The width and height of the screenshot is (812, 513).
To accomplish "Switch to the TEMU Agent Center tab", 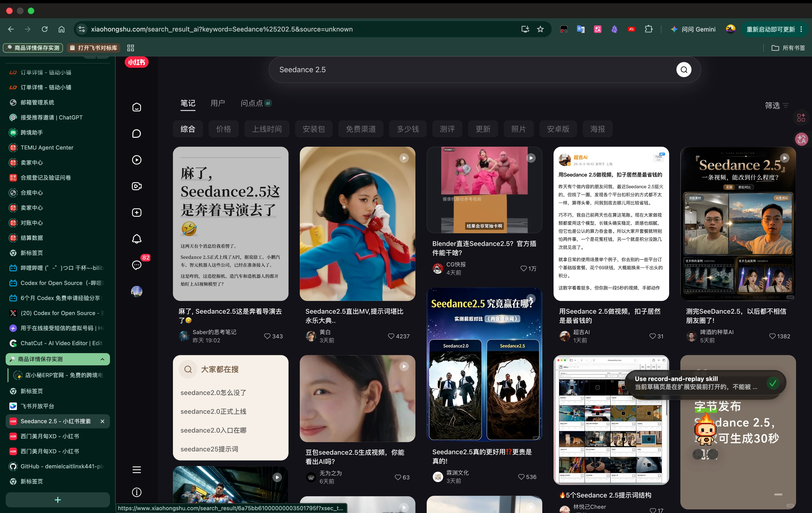I will [x=58, y=148].
